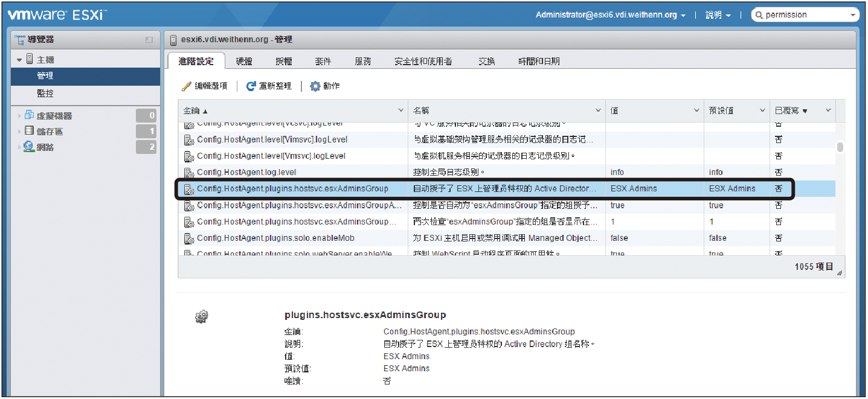Switch to the 硬體 tab
This screenshot has width=868, height=399.
pyautogui.click(x=244, y=61)
